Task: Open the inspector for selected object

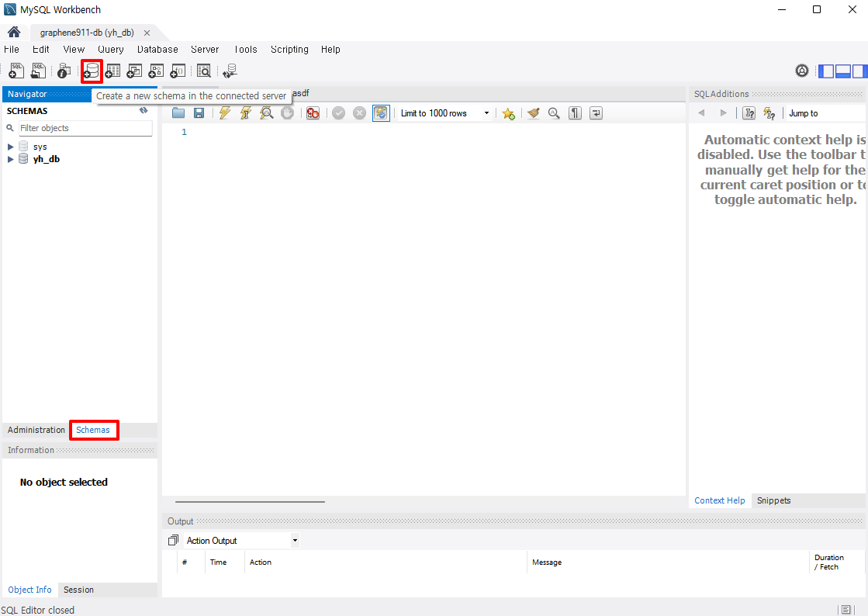Action: (x=64, y=71)
